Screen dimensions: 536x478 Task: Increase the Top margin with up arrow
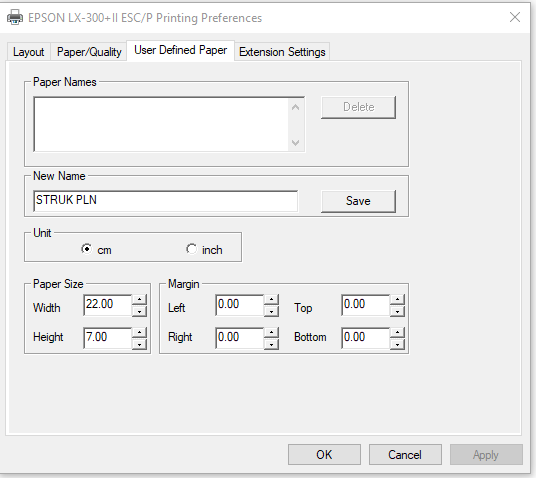pyautogui.click(x=397, y=300)
